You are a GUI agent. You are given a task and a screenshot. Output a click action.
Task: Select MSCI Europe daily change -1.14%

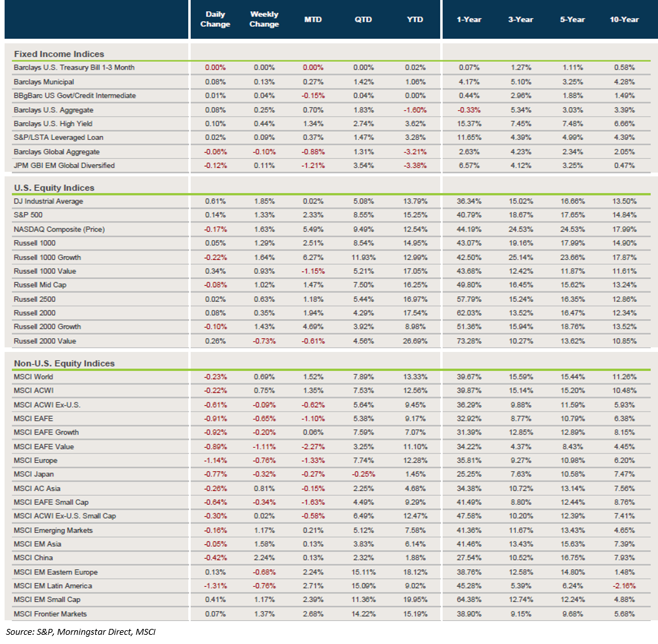click(215, 461)
